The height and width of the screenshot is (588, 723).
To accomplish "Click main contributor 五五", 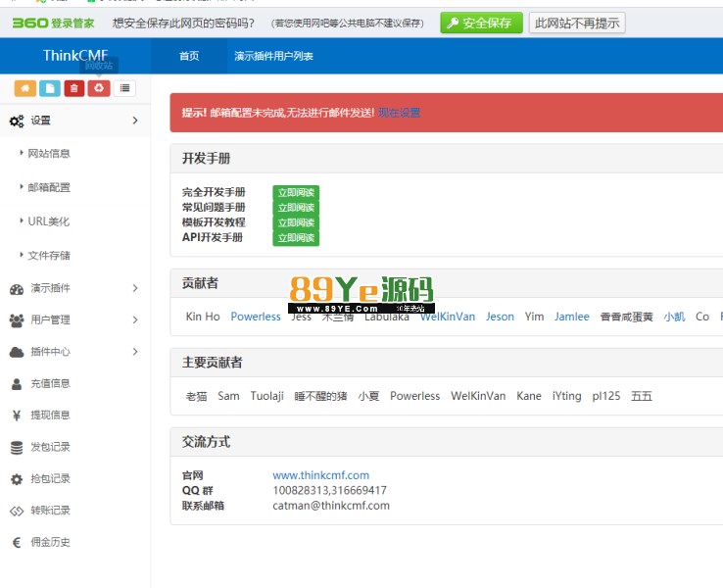I will [642, 396].
